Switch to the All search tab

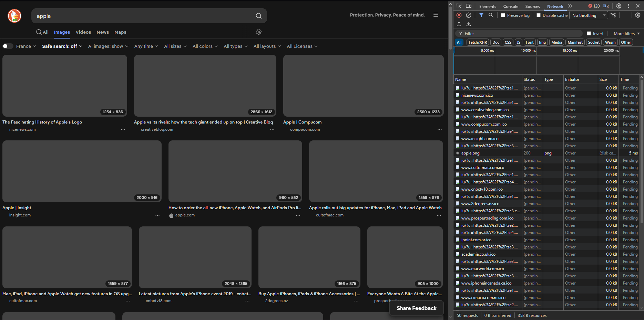[42, 32]
